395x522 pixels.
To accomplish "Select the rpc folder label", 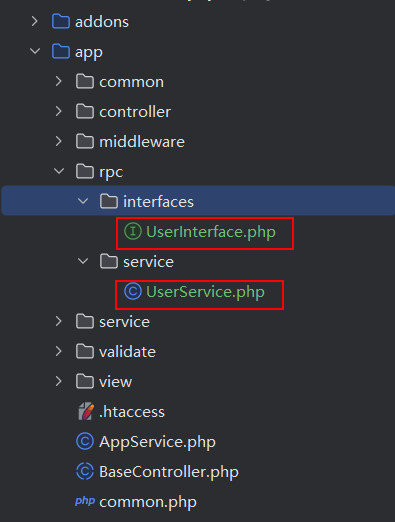I will [x=111, y=173].
